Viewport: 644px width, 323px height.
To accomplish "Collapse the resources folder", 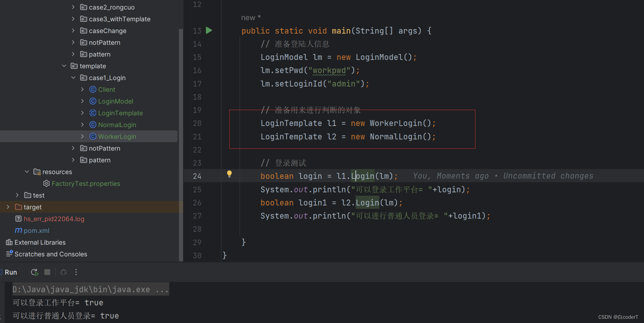I will [x=27, y=172].
